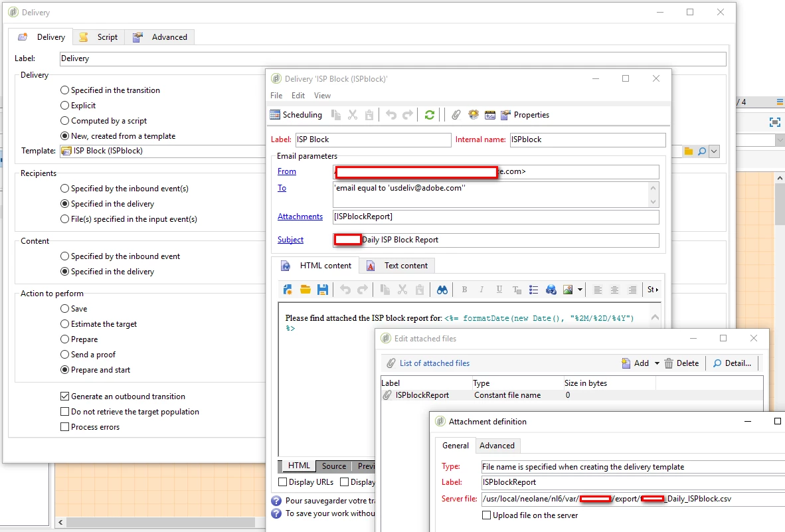Select the Explicit delivery radio button
The width and height of the screenshot is (785, 532).
pos(64,106)
